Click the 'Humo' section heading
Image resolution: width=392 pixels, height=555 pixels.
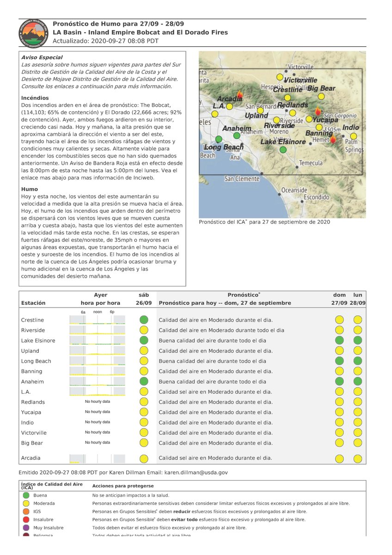point(30,189)
